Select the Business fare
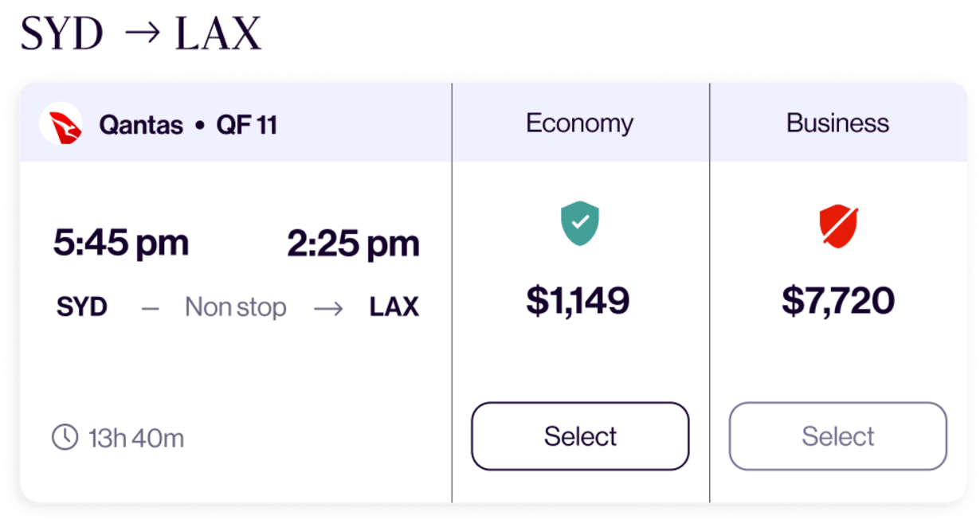Viewport: 980px width, 523px height. [x=837, y=436]
